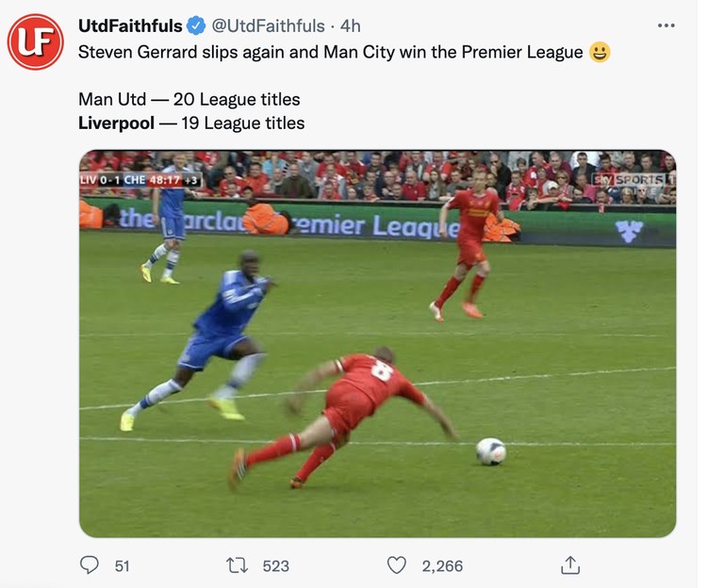The height and width of the screenshot is (588, 707).
Task: Click the LIV 0-1 CHE scoreboard in the photo
Action: tap(140, 180)
